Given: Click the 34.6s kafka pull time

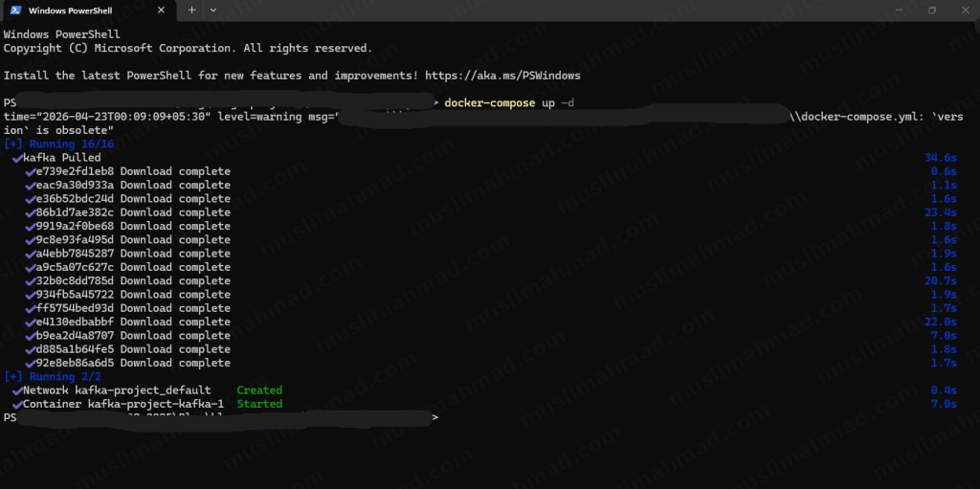Looking at the screenshot, I should 941,158.
